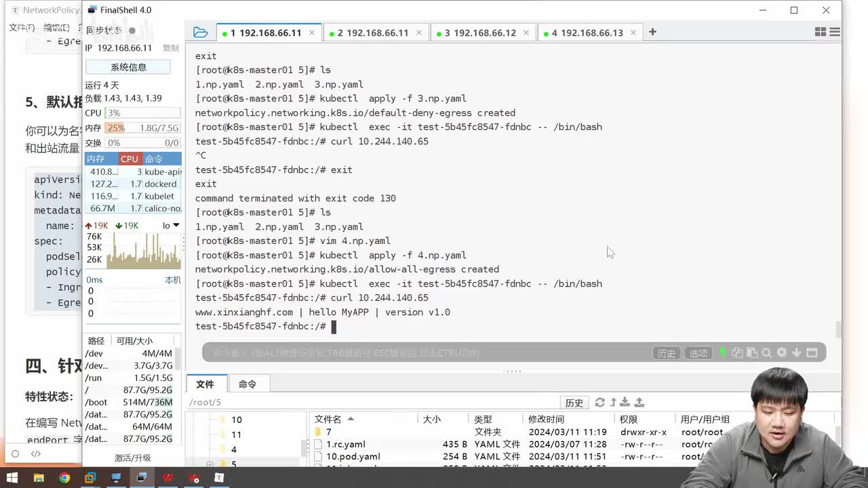Select folder 4 in directory tree

coord(233,449)
